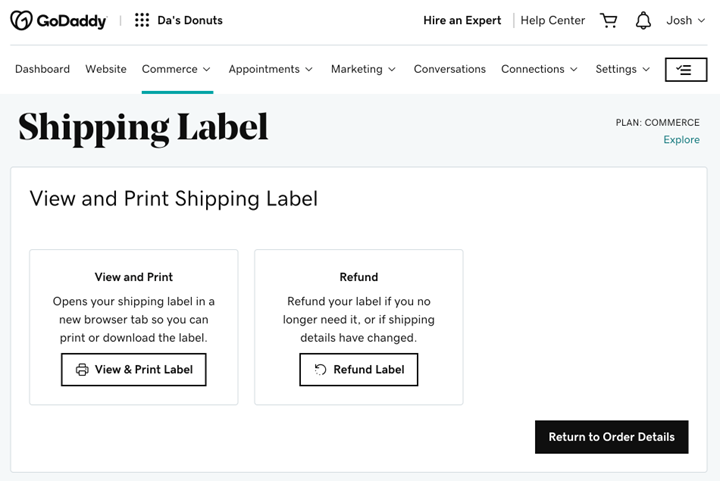The height and width of the screenshot is (481, 720).
Task: Click the checklist icon button
Action: click(x=685, y=69)
